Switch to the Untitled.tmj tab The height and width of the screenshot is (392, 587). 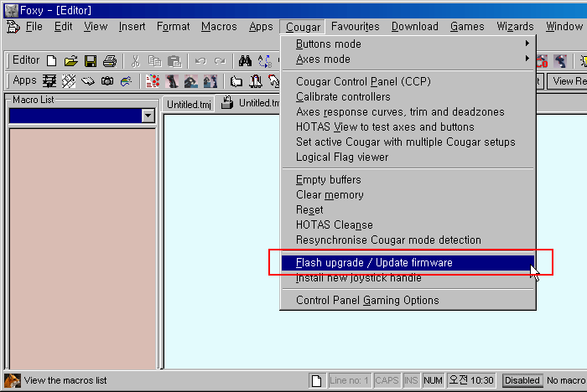pos(189,105)
